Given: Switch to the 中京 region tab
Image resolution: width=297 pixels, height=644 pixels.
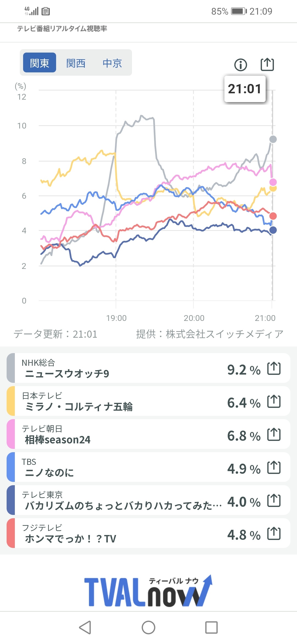Looking at the screenshot, I should 112,63.
